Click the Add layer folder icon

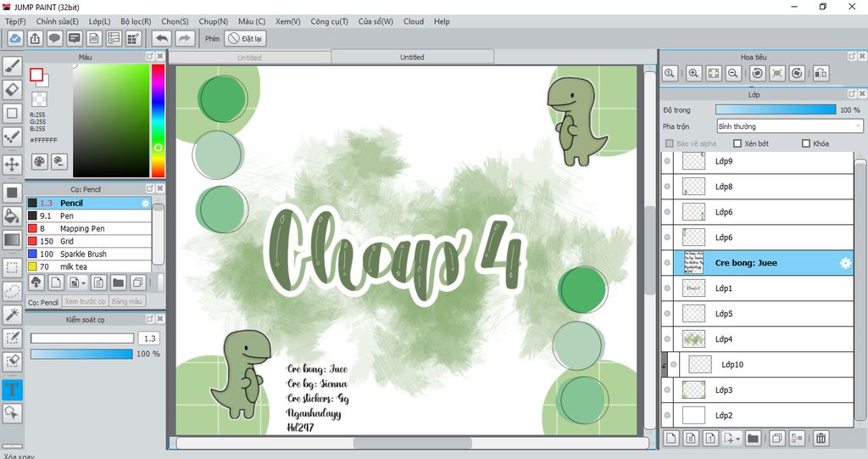coord(753,439)
